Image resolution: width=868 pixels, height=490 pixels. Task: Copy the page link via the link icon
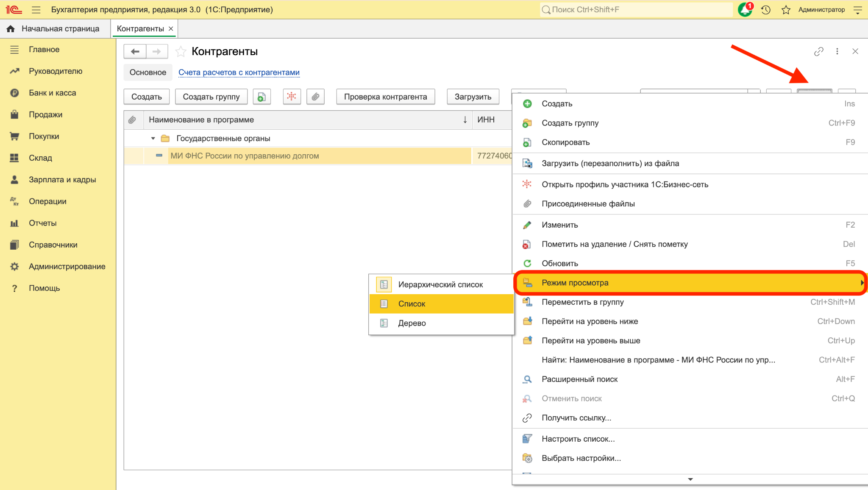click(818, 51)
